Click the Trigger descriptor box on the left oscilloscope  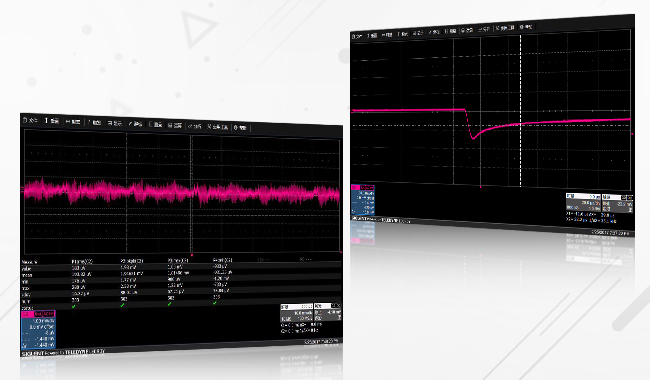click(x=327, y=312)
